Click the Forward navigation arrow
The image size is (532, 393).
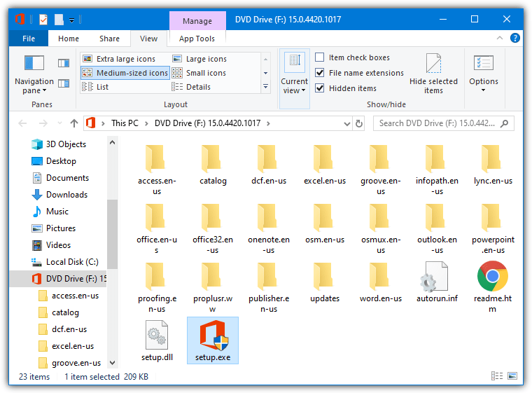(43, 123)
